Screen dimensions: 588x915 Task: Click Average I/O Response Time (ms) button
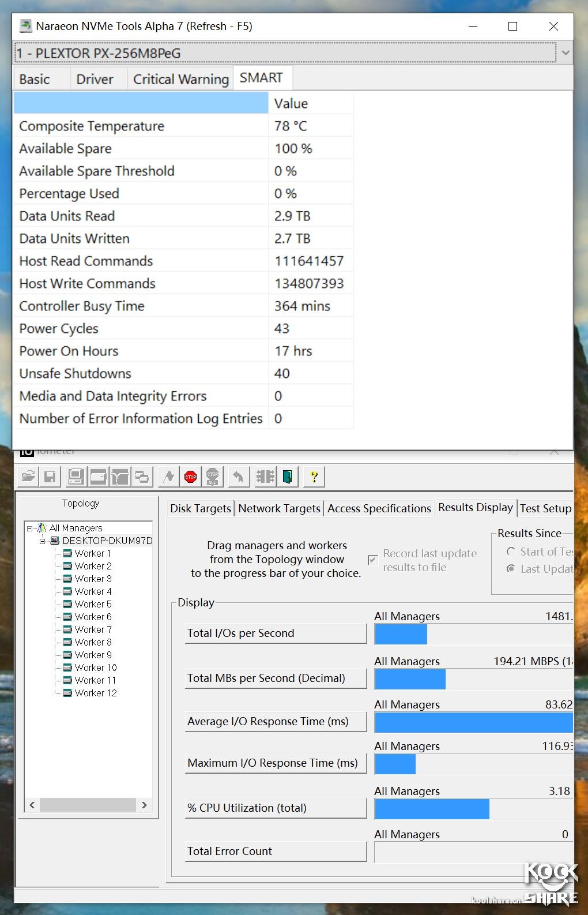tap(276, 721)
